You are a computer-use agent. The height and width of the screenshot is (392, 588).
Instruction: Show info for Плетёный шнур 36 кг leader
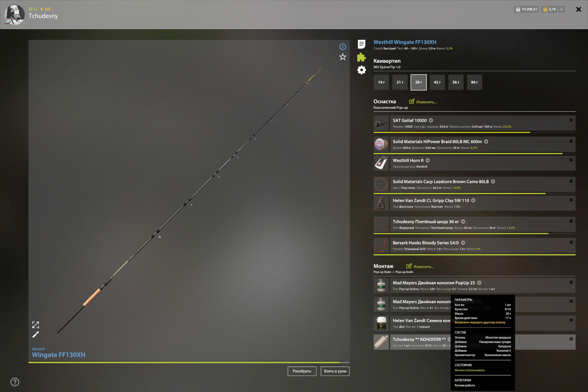463,222
